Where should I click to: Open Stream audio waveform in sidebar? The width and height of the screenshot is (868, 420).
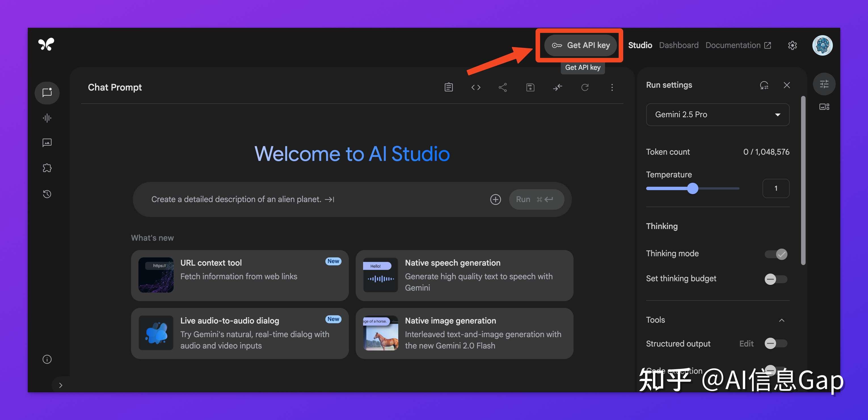[47, 118]
